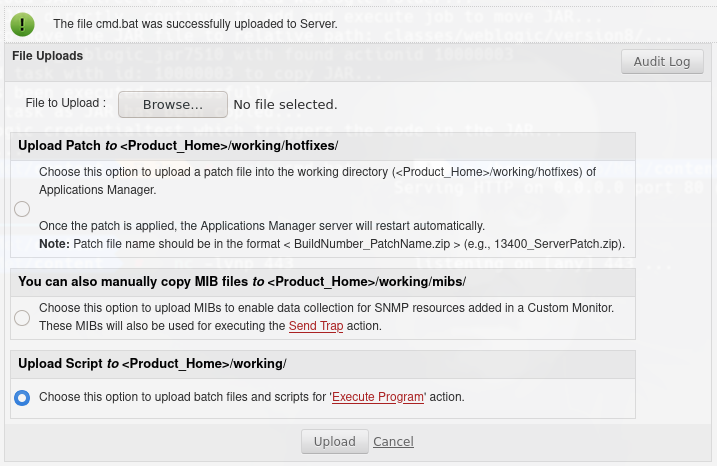This screenshot has height=466, width=717.
Task: Click the File Uploads panel title
Action: [x=47, y=56]
